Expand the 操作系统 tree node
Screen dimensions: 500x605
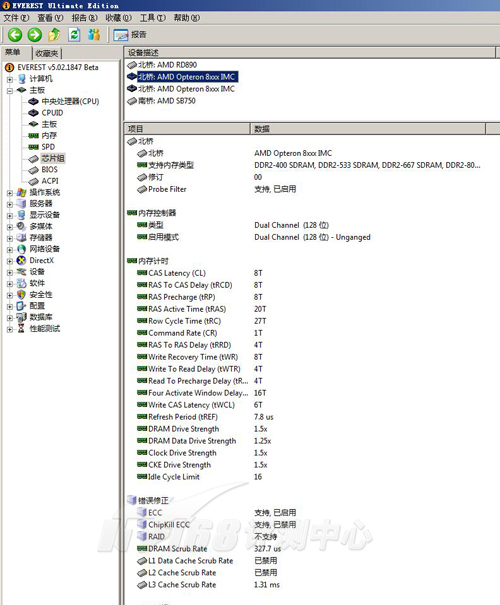pyautogui.click(x=10, y=193)
